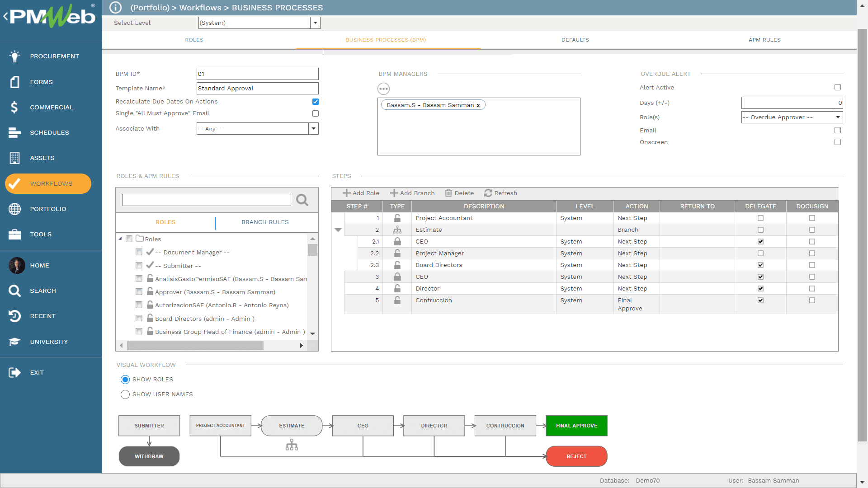This screenshot has height=488, width=868.
Task: Click the roles search magnifier icon
Action: point(302,200)
